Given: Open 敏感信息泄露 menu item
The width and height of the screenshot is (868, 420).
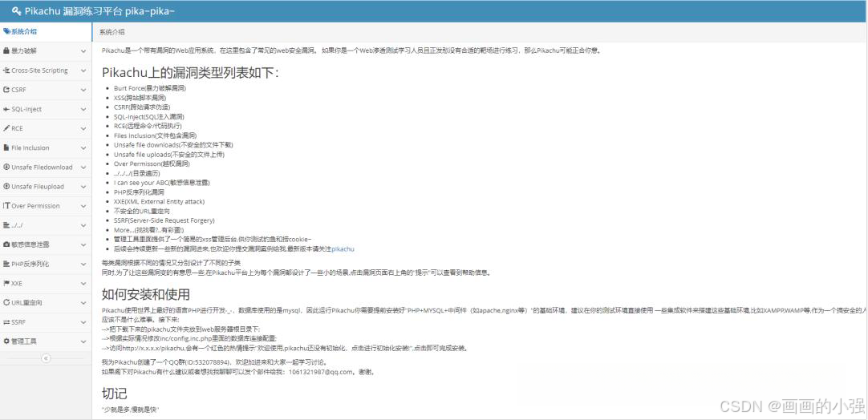Looking at the screenshot, I should [x=46, y=244].
